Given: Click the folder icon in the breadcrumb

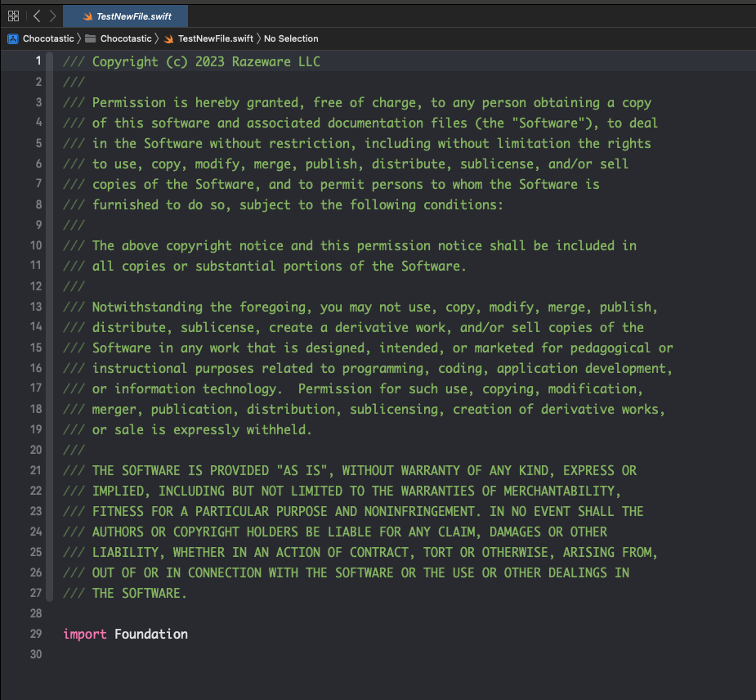Looking at the screenshot, I should tap(90, 38).
